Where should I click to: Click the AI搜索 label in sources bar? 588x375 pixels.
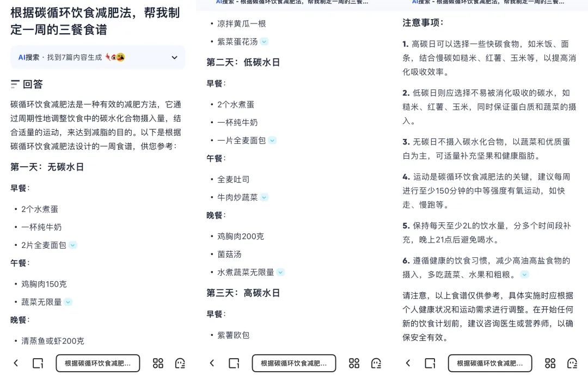pos(28,57)
